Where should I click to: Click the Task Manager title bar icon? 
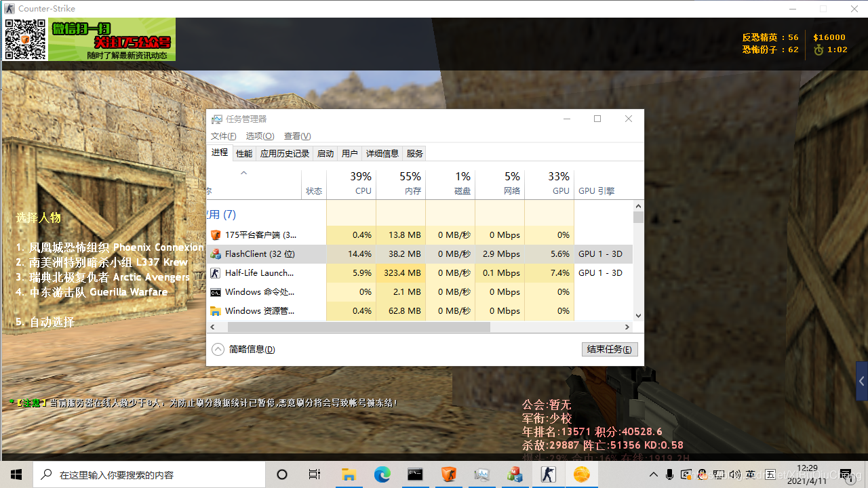[x=217, y=119]
